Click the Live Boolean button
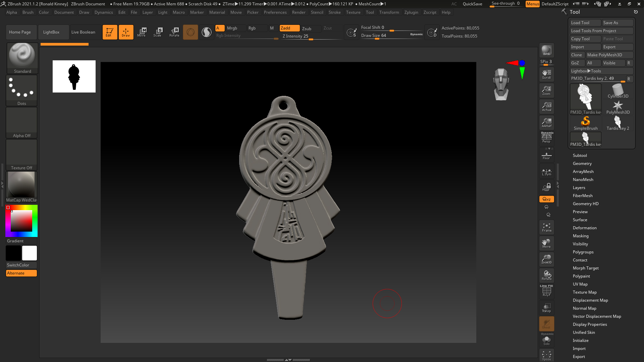The image size is (644, 362). [86, 32]
